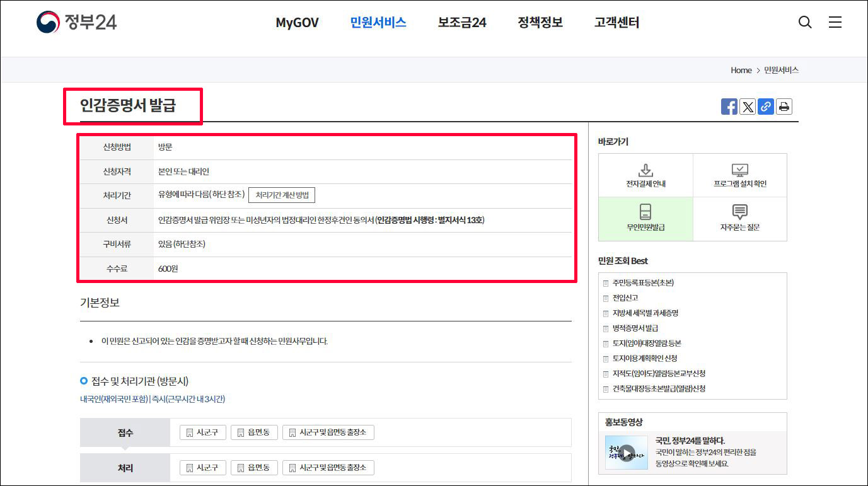The height and width of the screenshot is (486, 868).
Task: Go to Home breadcrumb
Action: click(x=741, y=70)
